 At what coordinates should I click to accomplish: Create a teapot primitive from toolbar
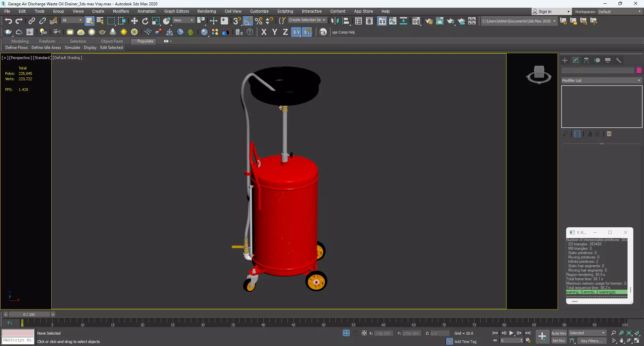pos(102,32)
